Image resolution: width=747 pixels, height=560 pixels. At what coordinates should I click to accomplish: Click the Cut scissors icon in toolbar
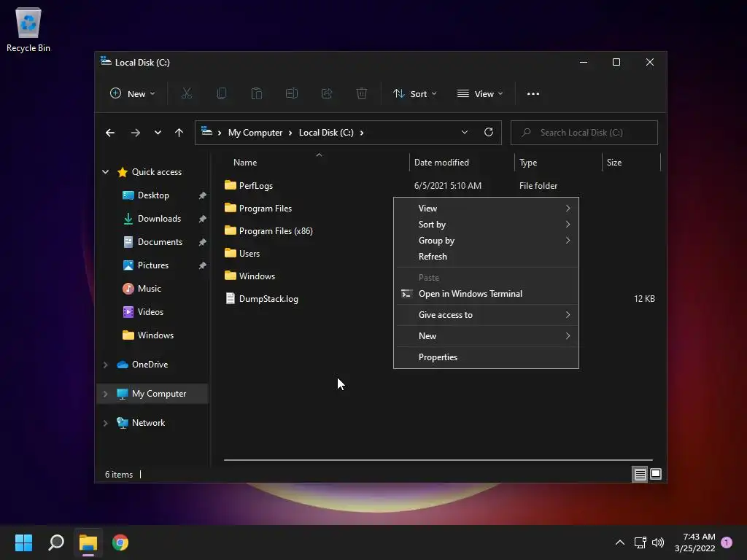click(186, 94)
